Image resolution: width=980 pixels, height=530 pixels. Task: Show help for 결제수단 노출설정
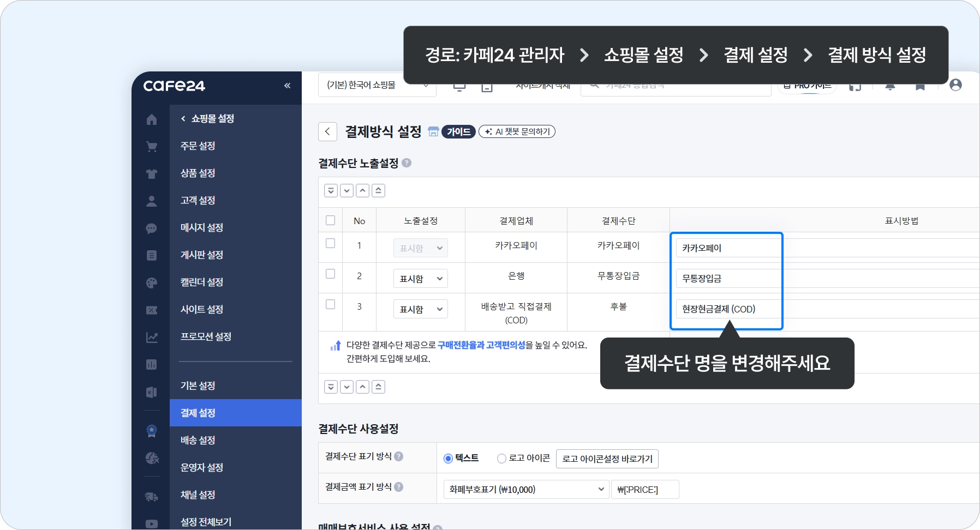pyautogui.click(x=407, y=162)
